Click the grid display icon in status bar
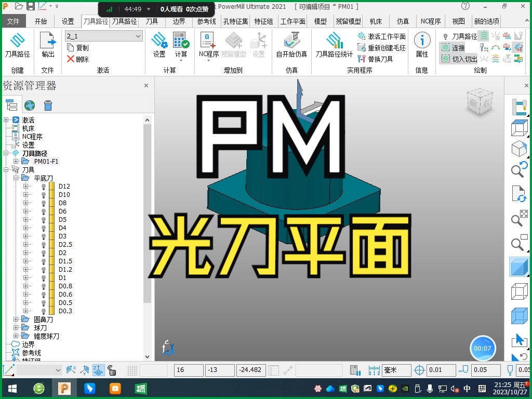Image resolution: width=532 pixels, height=399 pixels. click(x=132, y=370)
